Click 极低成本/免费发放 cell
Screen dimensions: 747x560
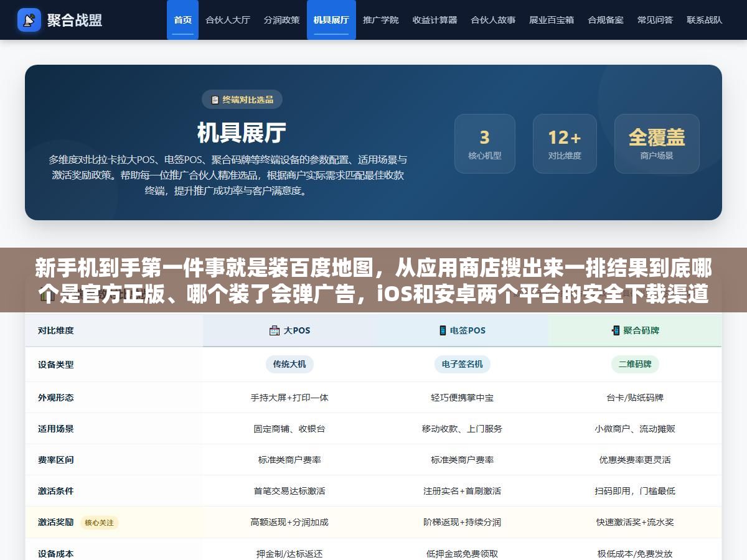(635, 553)
